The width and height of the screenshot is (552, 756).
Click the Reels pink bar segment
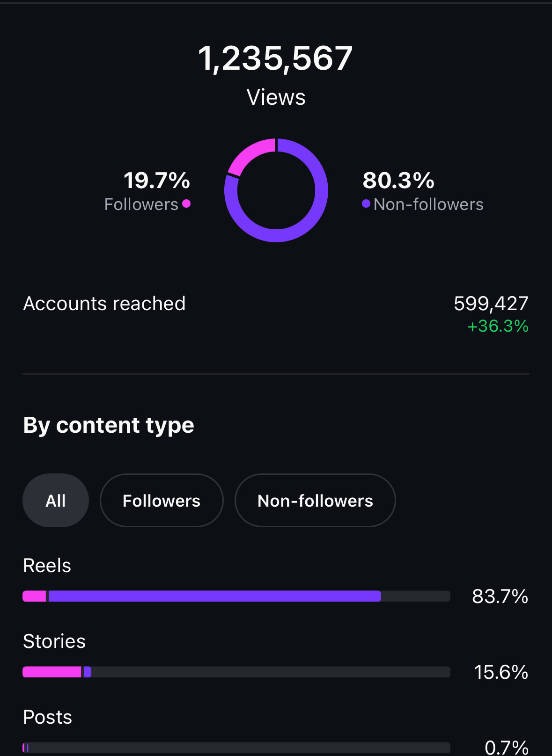point(34,596)
